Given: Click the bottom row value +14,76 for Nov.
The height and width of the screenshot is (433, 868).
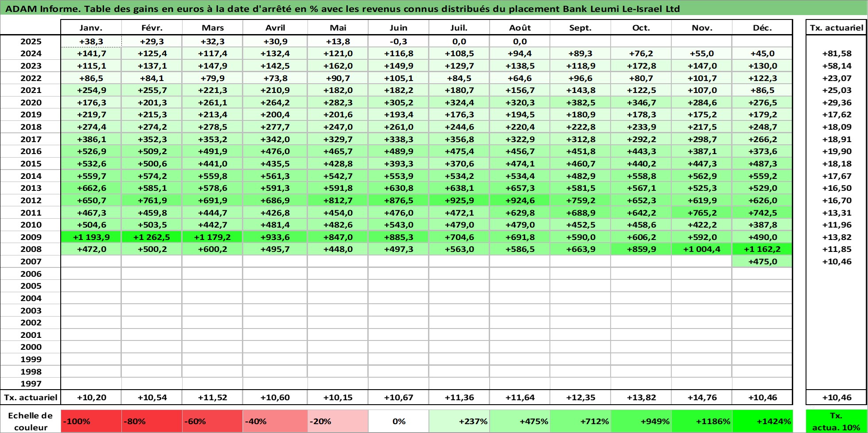Looking at the screenshot, I should pos(702,397).
